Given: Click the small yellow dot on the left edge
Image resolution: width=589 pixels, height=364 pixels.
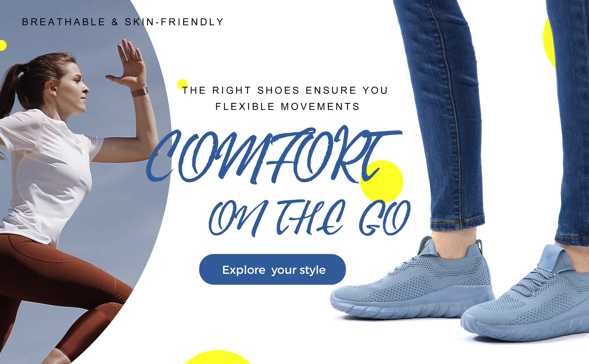Looking at the screenshot, I should pyautogui.click(x=2, y=45).
